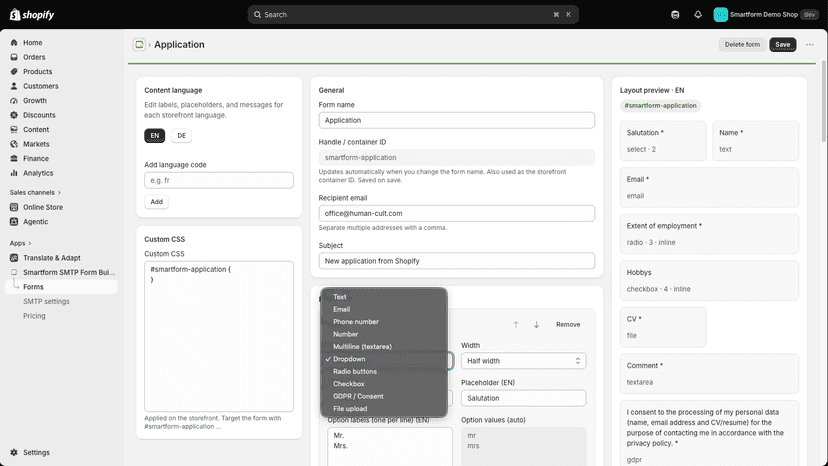This screenshot has width=828, height=466.
Task: Click the Home icon in sidebar
Action: coord(14,42)
